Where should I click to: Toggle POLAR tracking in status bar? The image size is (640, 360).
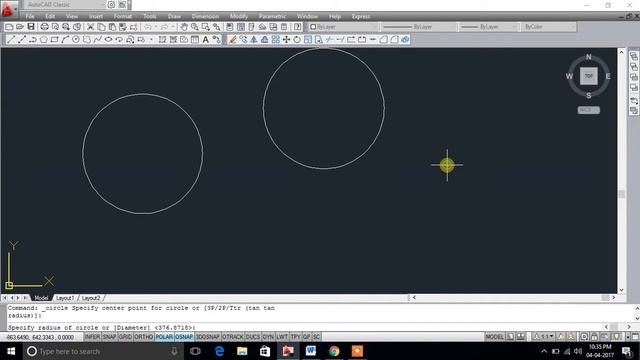pyautogui.click(x=164, y=337)
